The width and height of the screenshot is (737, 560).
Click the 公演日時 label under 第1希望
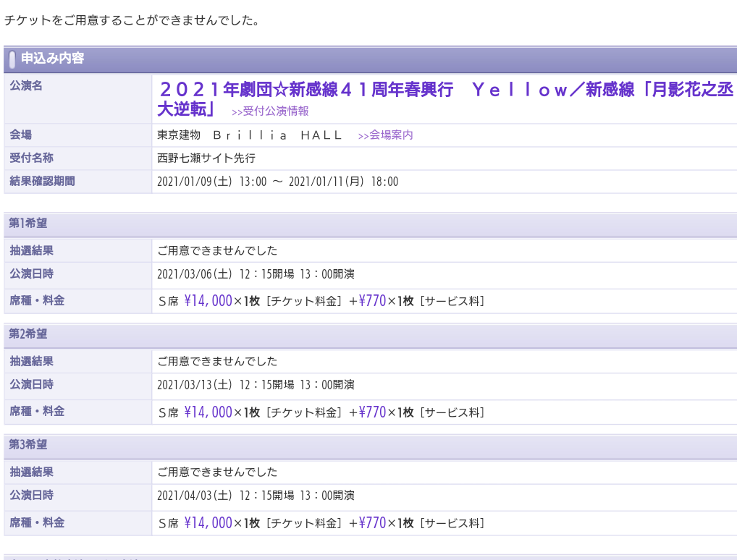tap(31, 274)
